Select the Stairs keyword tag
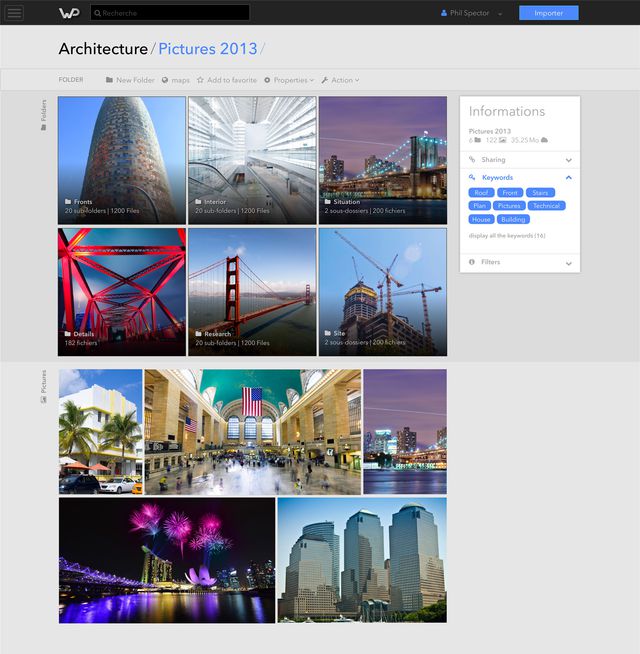The width and height of the screenshot is (640, 654). tap(540, 193)
